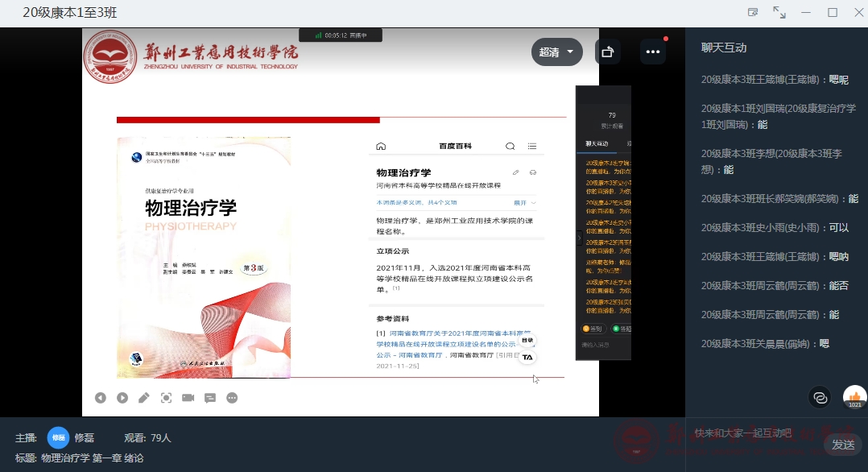
Task: Click the screen capture focus icon
Action: tap(166, 398)
